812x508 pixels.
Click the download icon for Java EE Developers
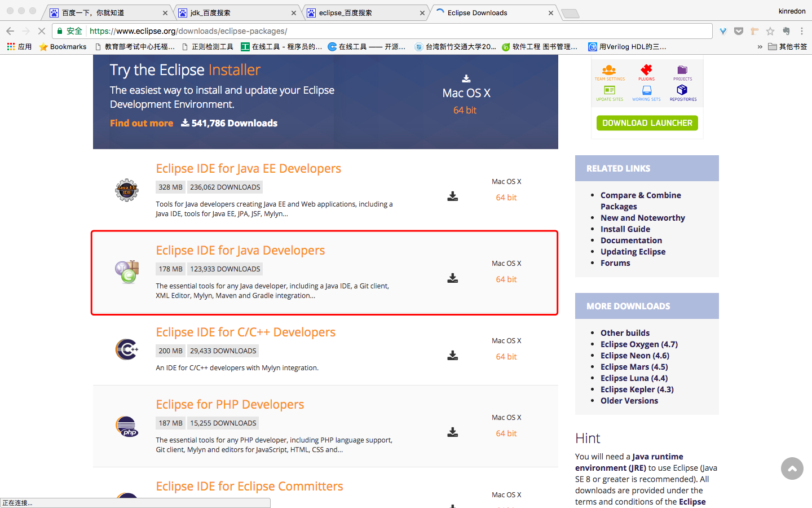(x=453, y=196)
